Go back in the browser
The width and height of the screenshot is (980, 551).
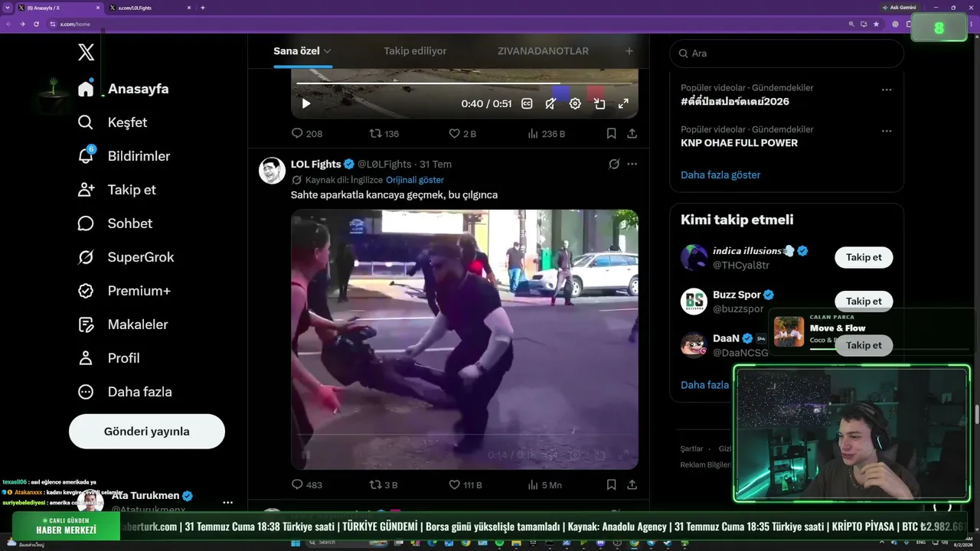8,24
